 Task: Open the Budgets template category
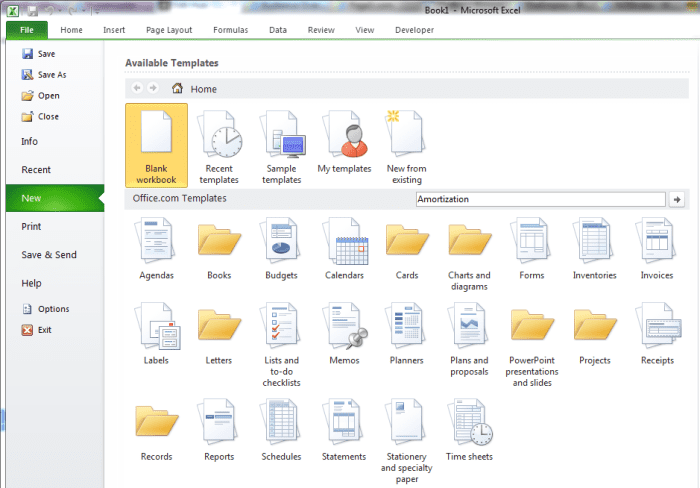(x=281, y=248)
